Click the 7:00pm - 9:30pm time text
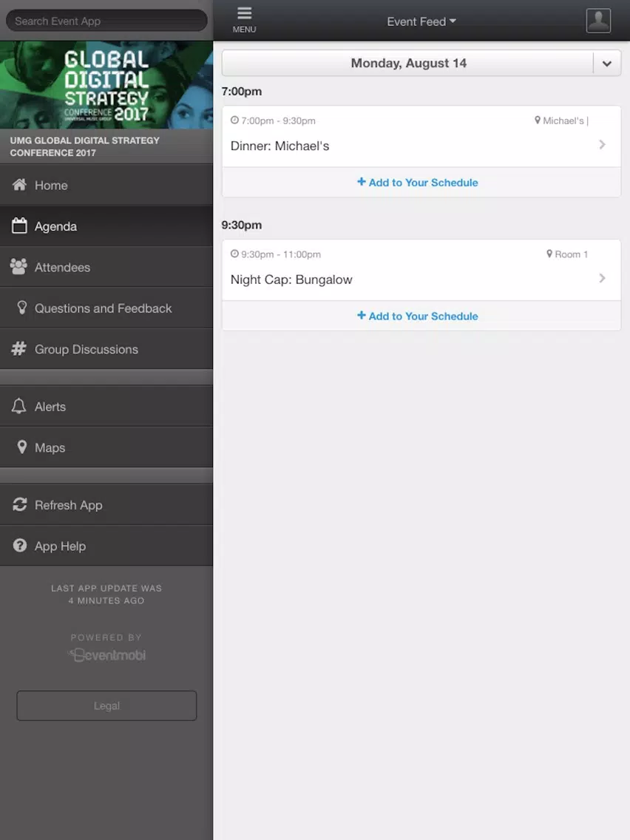Viewport: 630px width, 840px height. pyautogui.click(x=278, y=121)
